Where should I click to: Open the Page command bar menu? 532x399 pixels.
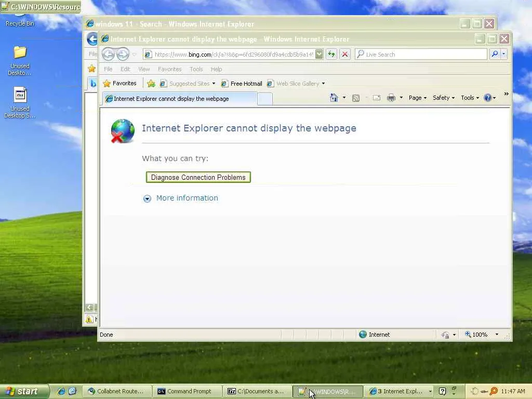coord(417,98)
